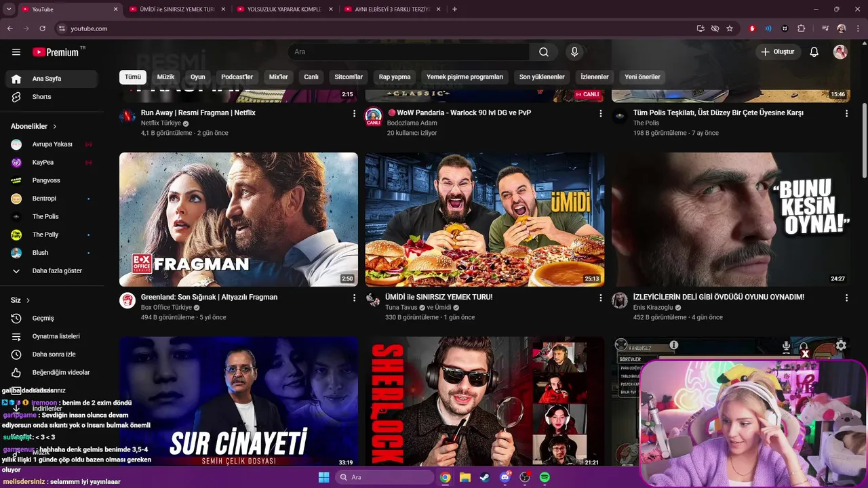Open the notifications bell
This screenshot has height=488, width=868.
coord(814,52)
